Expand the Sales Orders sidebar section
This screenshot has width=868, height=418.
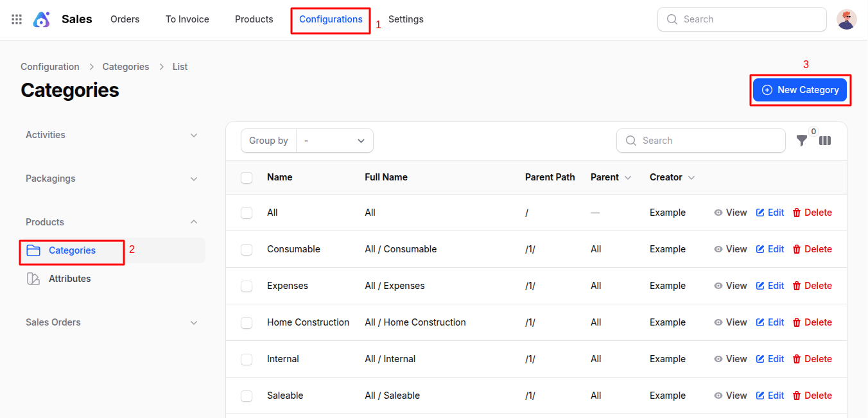(194, 322)
